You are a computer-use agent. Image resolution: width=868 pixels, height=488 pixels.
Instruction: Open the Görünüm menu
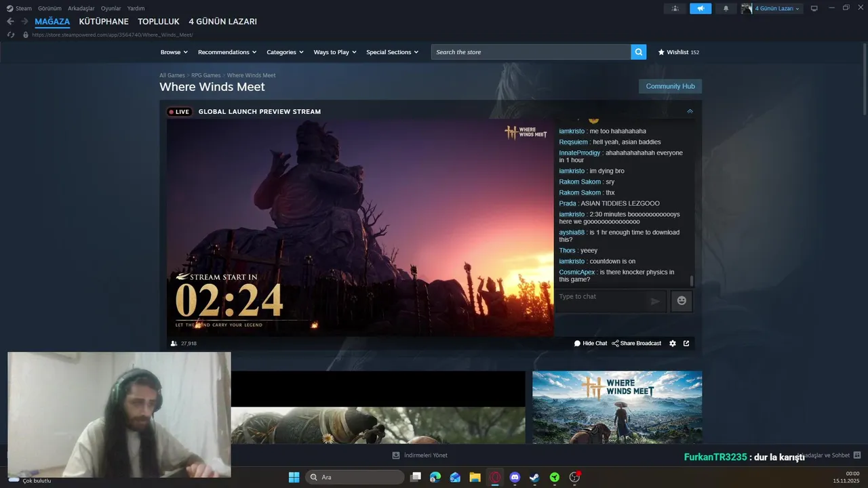click(x=50, y=9)
